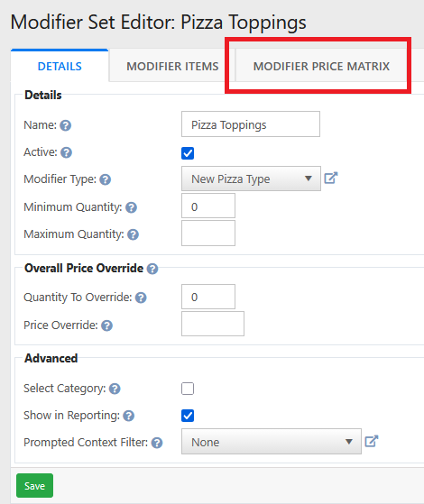Show Select Category help icon
Screen dimensions: 424x504
click(115, 389)
